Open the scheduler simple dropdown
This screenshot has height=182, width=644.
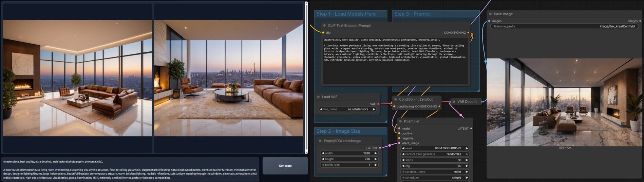pos(435,178)
